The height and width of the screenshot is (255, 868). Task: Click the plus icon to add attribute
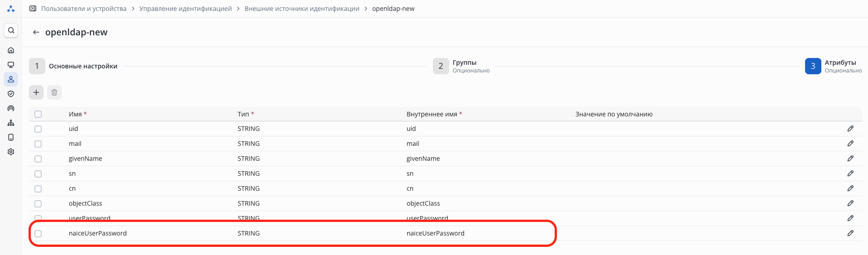pyautogui.click(x=36, y=92)
